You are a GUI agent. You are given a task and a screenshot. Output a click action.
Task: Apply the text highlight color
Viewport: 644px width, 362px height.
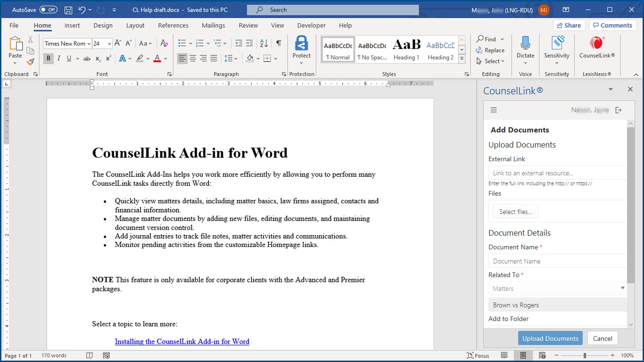pos(140,58)
